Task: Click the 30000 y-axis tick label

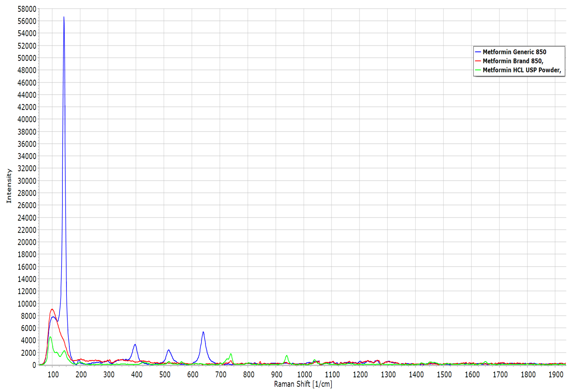Action: pos(27,181)
